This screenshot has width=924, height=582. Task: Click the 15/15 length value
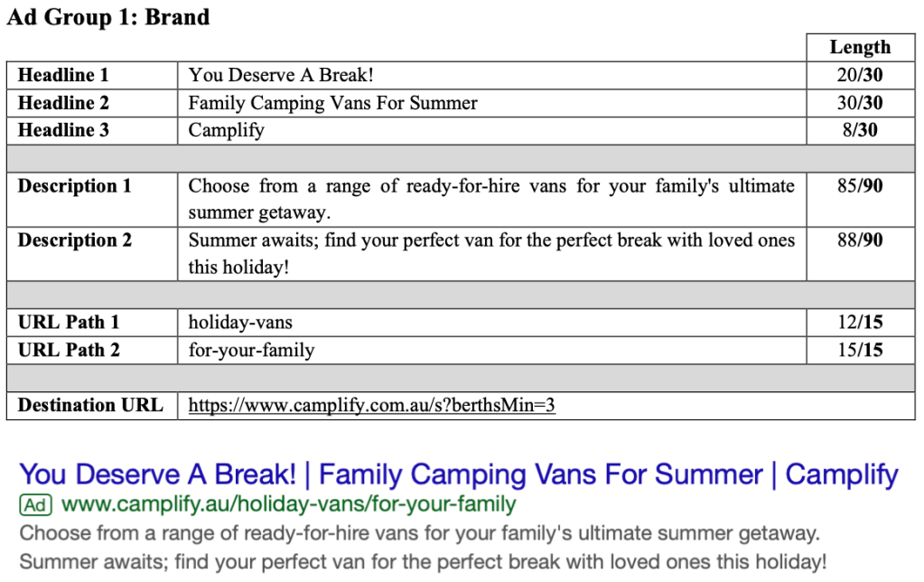(860, 350)
